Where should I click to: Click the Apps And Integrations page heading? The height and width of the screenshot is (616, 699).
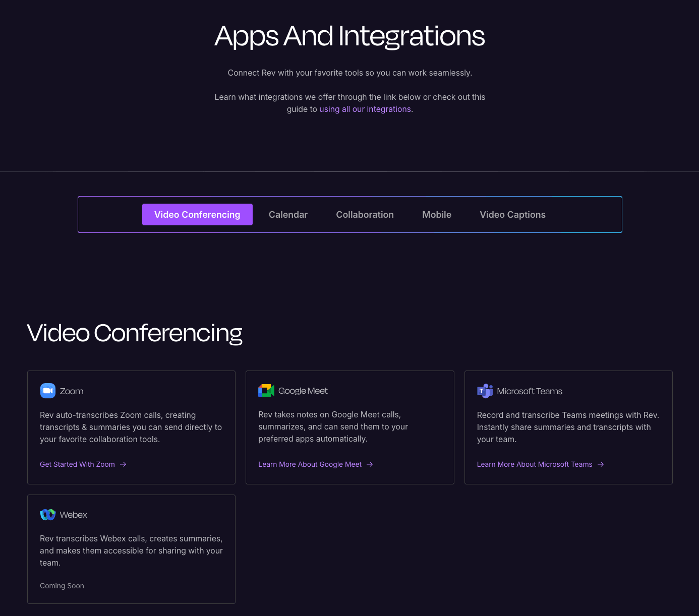349,36
